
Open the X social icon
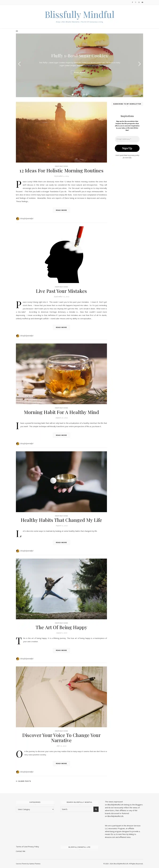click(136, 2)
